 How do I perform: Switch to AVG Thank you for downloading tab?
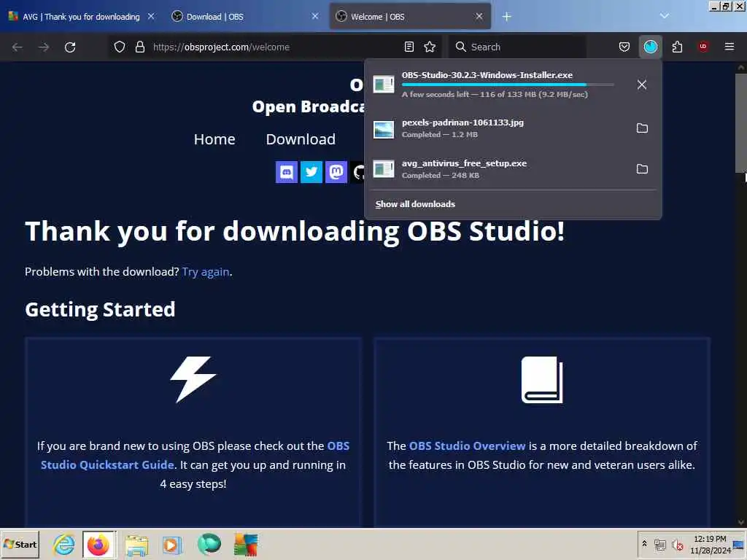click(81, 17)
